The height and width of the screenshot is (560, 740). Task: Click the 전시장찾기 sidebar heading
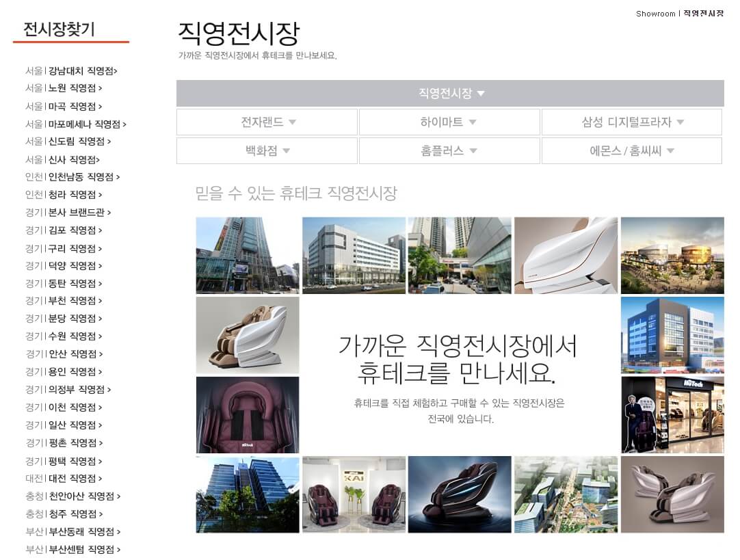tap(59, 29)
